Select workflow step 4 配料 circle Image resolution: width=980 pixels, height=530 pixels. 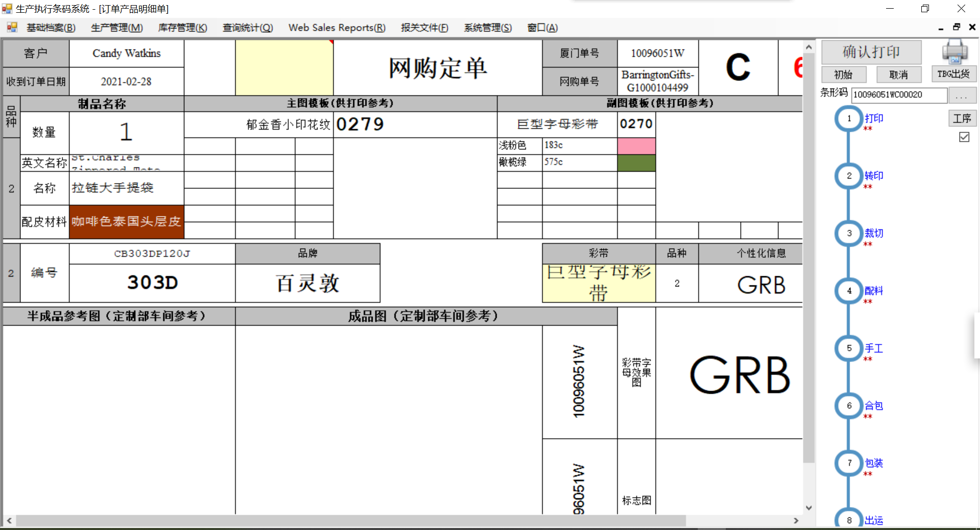(x=848, y=291)
